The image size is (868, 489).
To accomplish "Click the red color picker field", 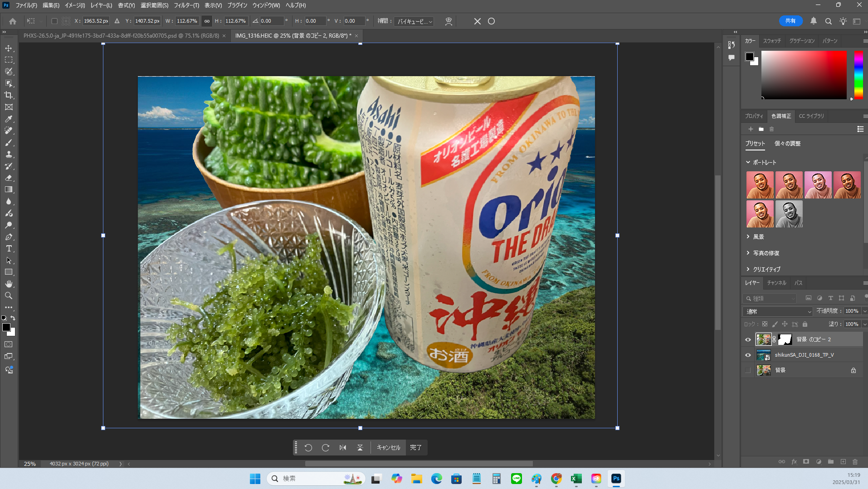I will (x=804, y=75).
